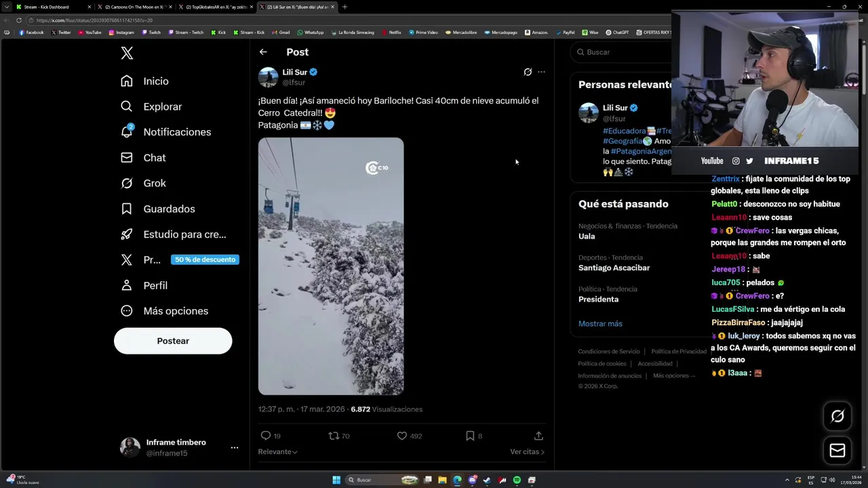Open a new browser tab
The image size is (868, 488).
(344, 7)
